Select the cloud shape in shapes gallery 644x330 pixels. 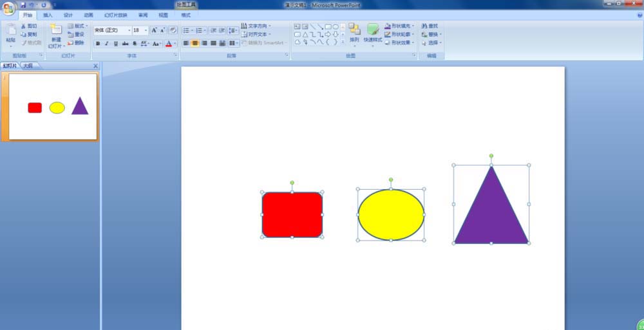coord(298,42)
